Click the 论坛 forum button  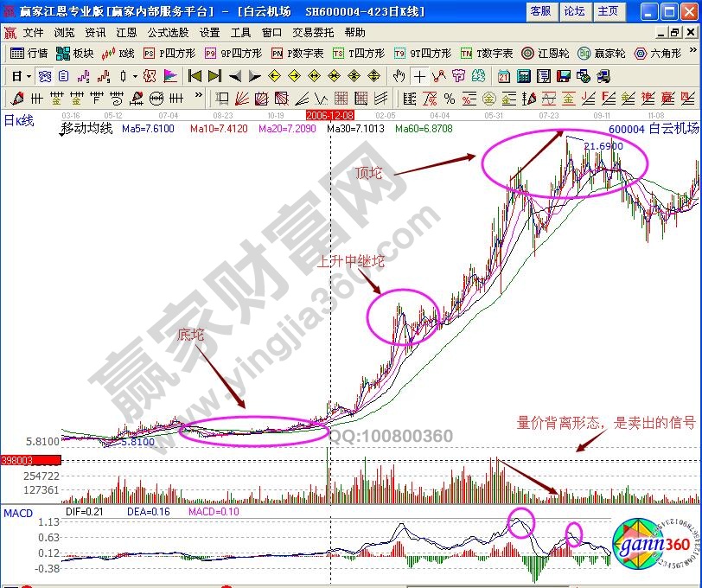[x=574, y=11]
